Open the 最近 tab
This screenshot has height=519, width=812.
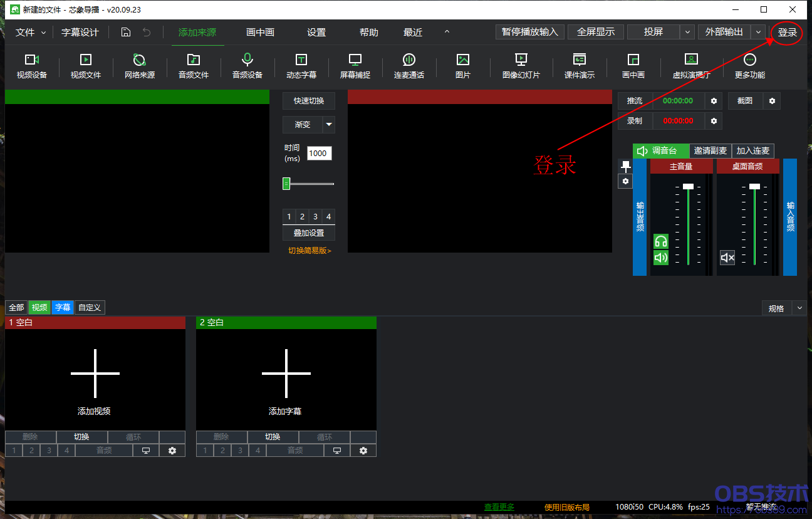pyautogui.click(x=413, y=32)
